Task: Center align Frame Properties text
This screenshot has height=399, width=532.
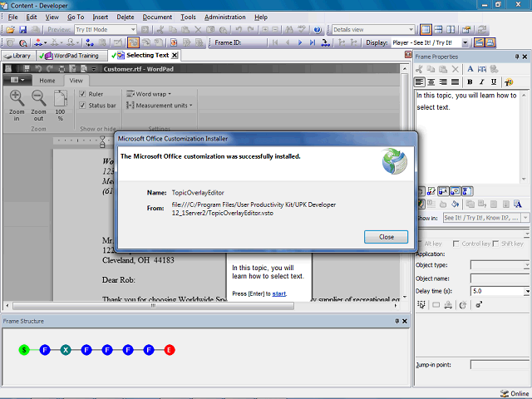Action: click(431, 81)
